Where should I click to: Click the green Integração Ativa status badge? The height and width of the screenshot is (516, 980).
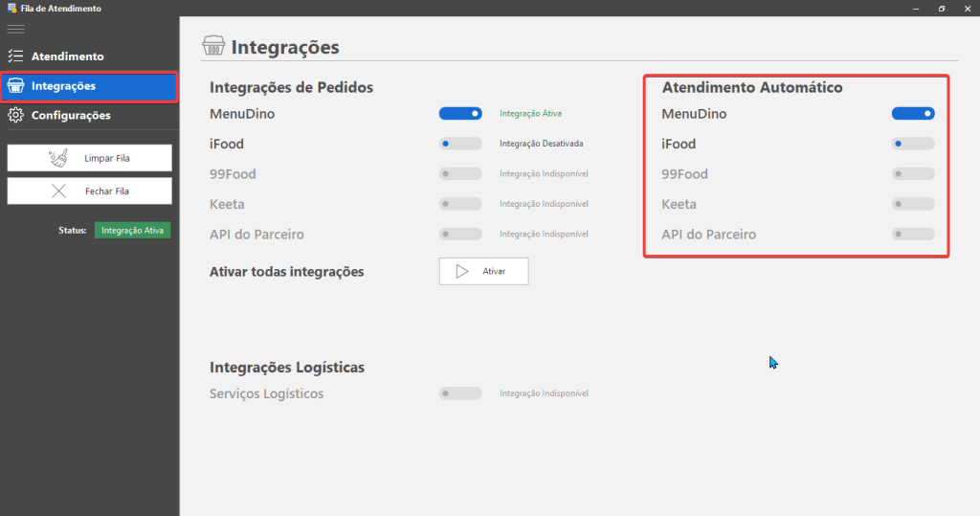[132, 230]
